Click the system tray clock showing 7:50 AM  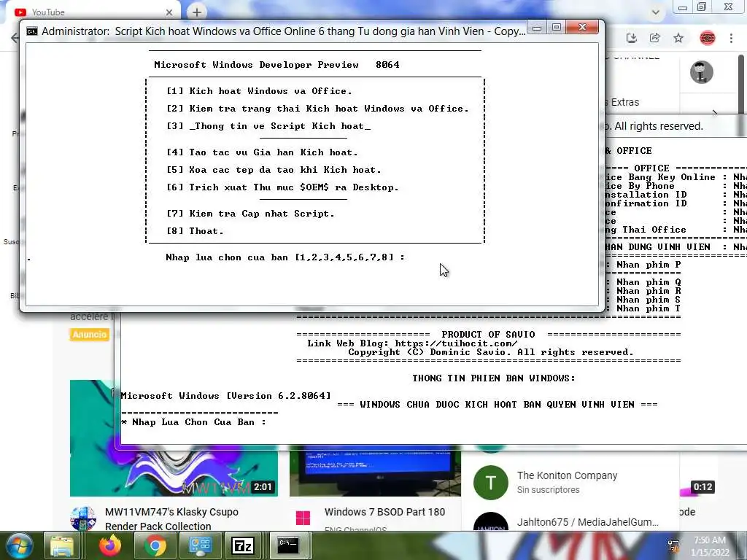point(709,546)
